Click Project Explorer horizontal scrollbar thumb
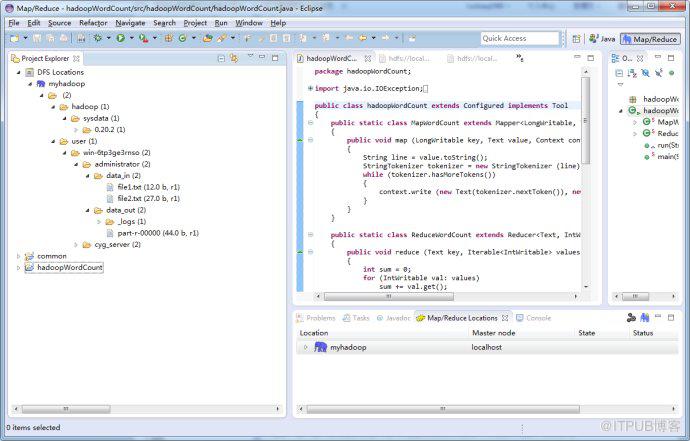The width and height of the screenshot is (690, 441). coord(66,409)
